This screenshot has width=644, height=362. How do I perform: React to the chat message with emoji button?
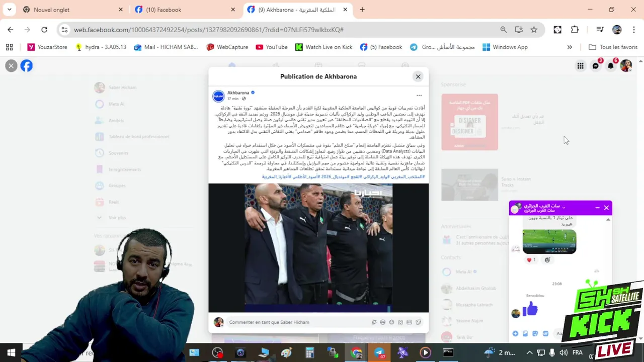(547, 260)
